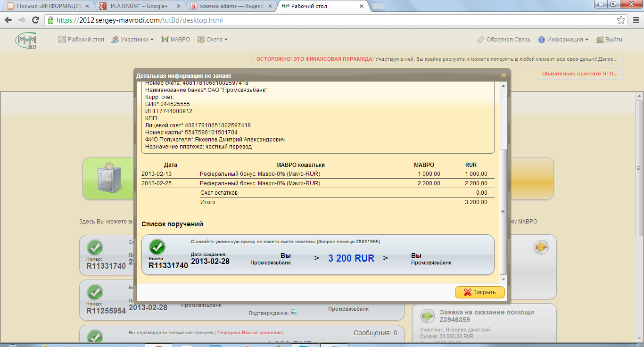
Task: Open Рабочий стол in the site navigation
Action: [81, 40]
